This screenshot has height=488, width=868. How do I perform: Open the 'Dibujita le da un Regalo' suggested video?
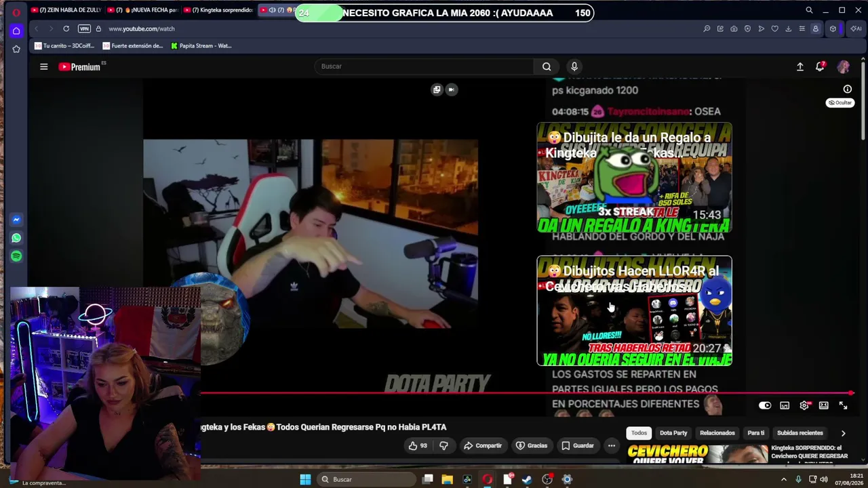coord(634,178)
